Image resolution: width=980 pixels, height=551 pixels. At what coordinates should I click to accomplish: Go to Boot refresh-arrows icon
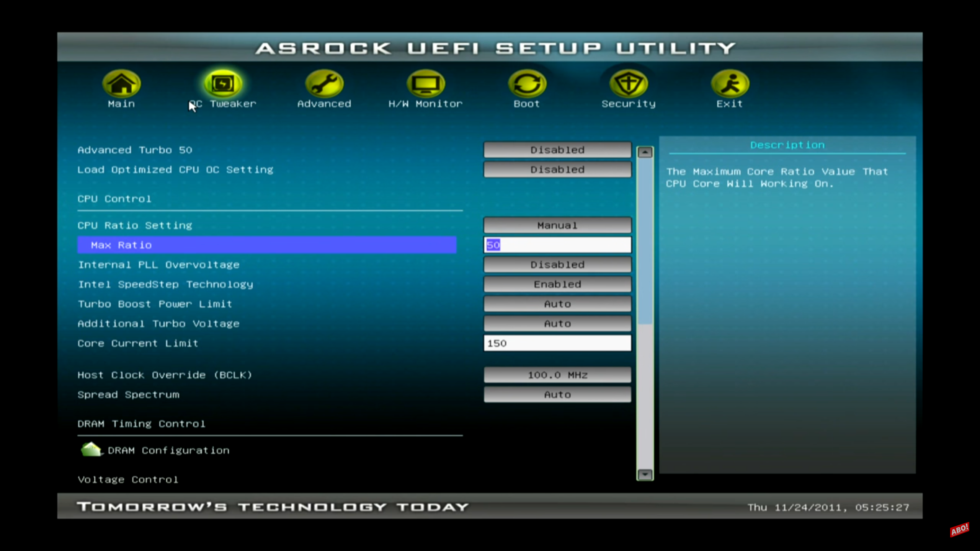pyautogui.click(x=527, y=83)
